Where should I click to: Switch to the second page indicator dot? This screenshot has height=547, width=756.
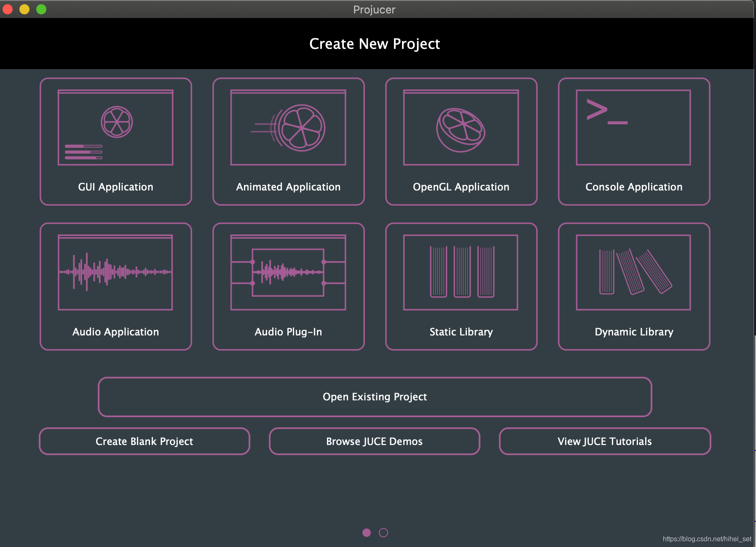[383, 533]
